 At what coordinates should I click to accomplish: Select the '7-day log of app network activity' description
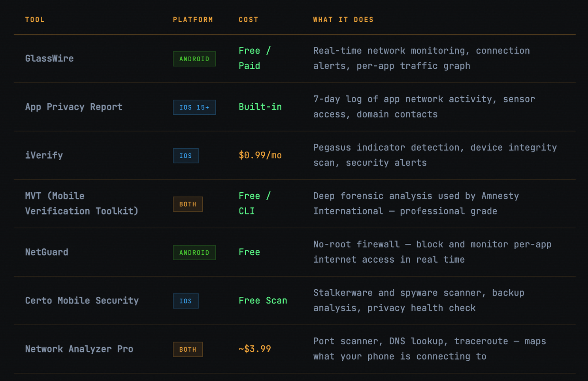tap(424, 107)
